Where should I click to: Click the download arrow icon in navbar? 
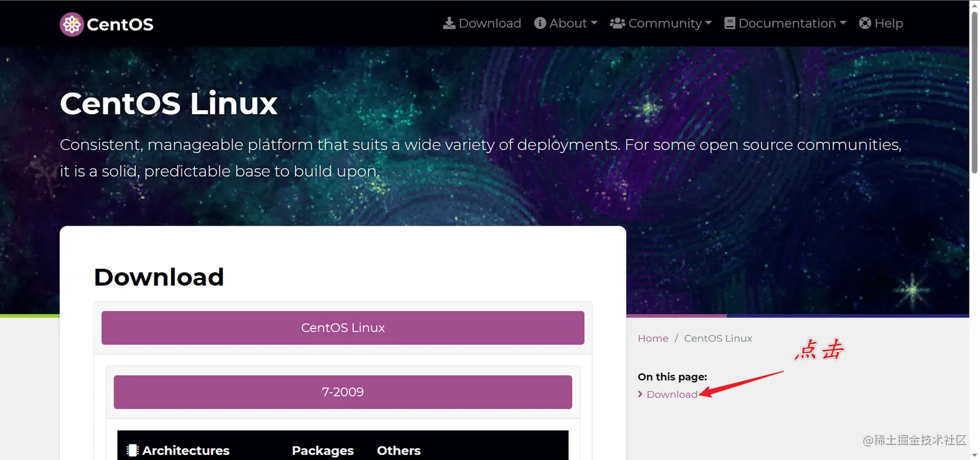449,23
